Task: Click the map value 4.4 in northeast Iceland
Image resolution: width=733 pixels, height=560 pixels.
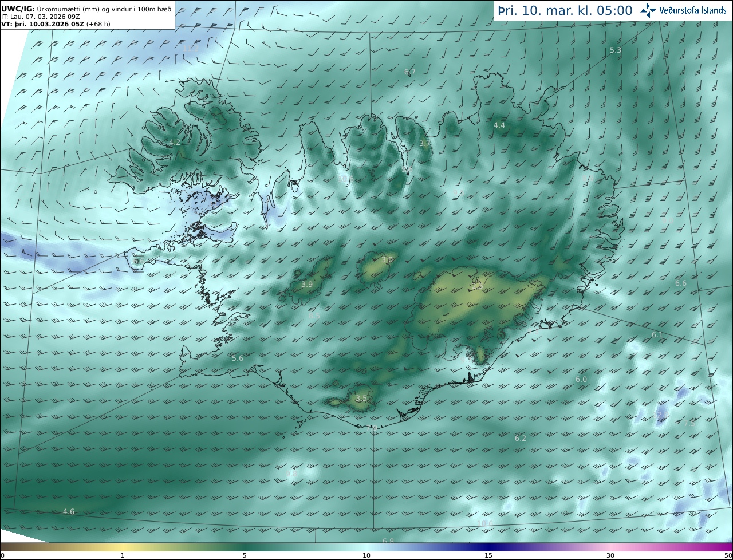Action: tap(499, 125)
